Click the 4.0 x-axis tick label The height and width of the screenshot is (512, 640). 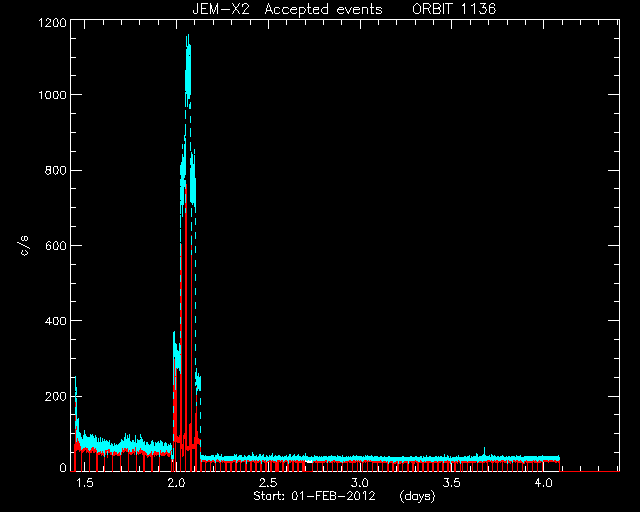(543, 483)
